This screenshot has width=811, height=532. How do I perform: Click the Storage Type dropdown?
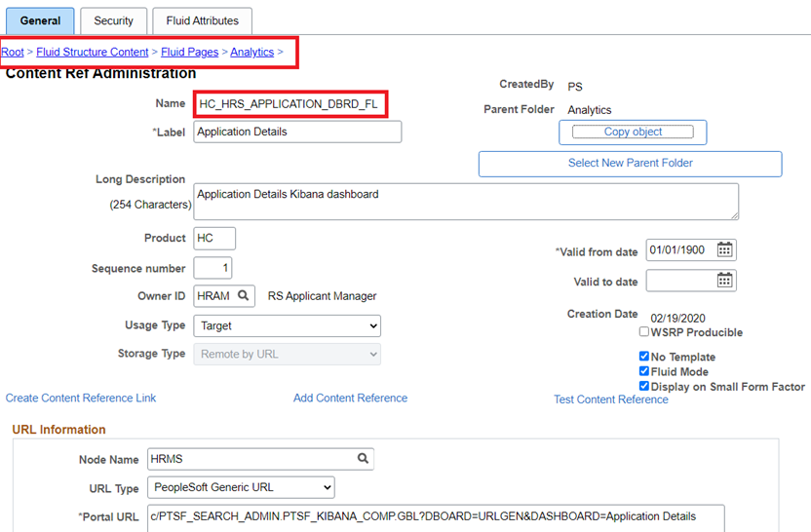tap(287, 354)
